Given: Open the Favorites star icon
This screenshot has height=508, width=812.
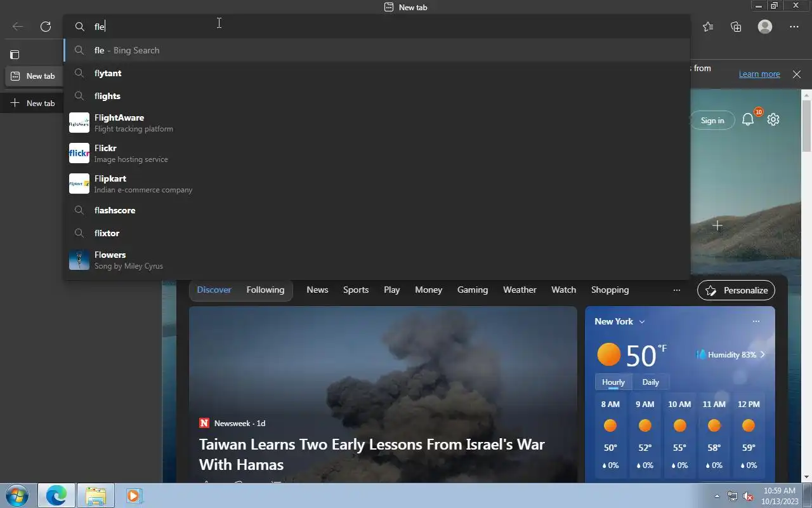Looking at the screenshot, I should [x=708, y=27].
